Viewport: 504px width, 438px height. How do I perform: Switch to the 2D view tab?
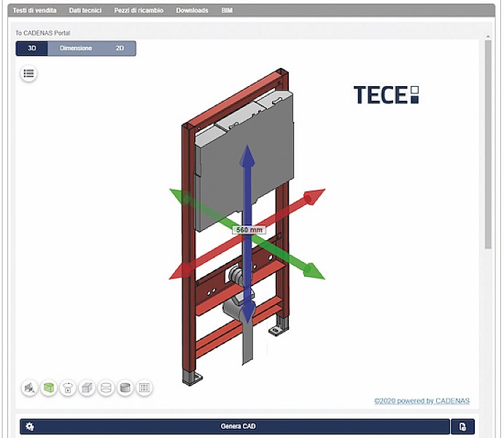[120, 48]
